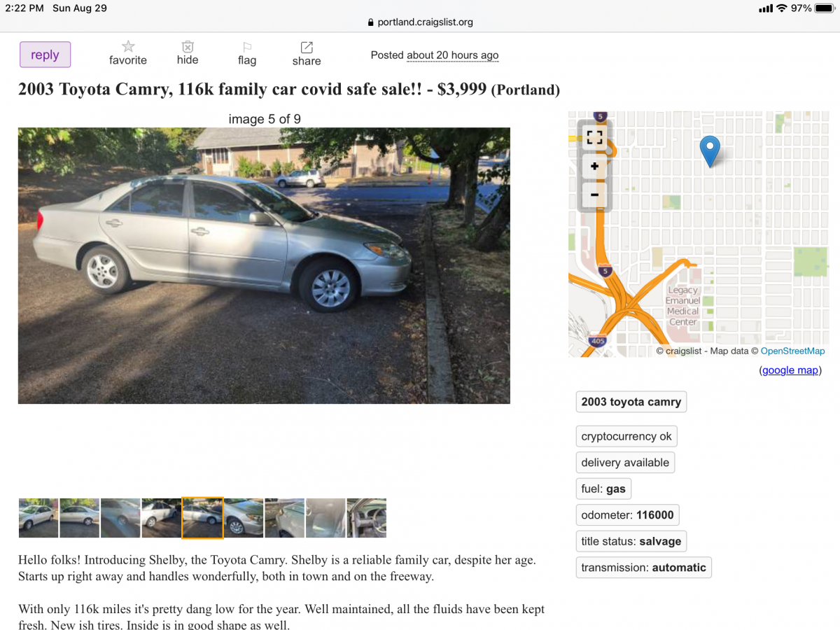The height and width of the screenshot is (630, 840).
Task: Tap the main Camry photo
Action: (x=264, y=265)
